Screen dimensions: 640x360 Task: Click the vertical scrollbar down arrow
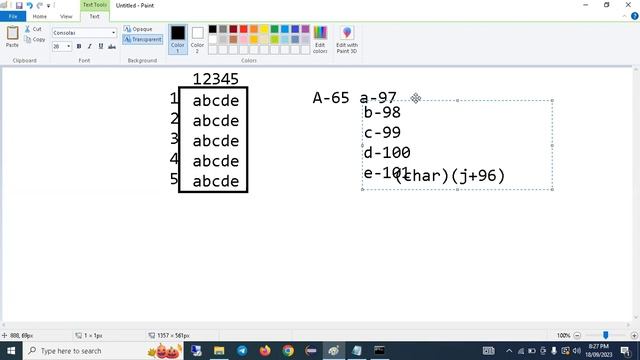click(636, 317)
